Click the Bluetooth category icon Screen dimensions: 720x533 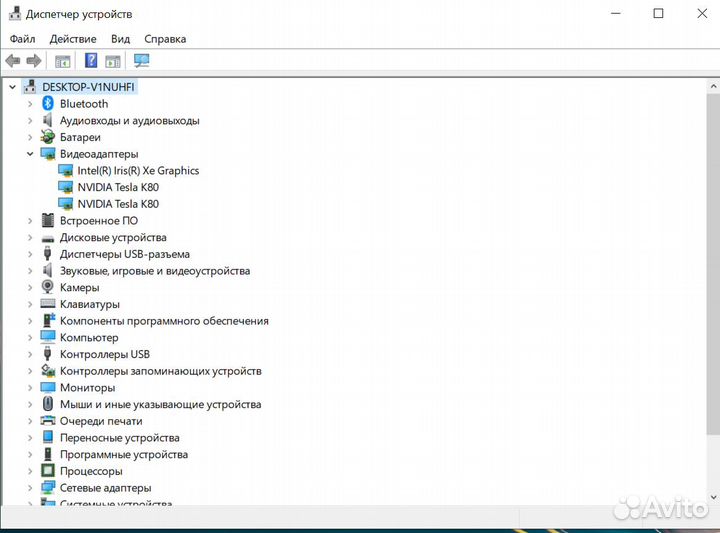pyautogui.click(x=48, y=104)
